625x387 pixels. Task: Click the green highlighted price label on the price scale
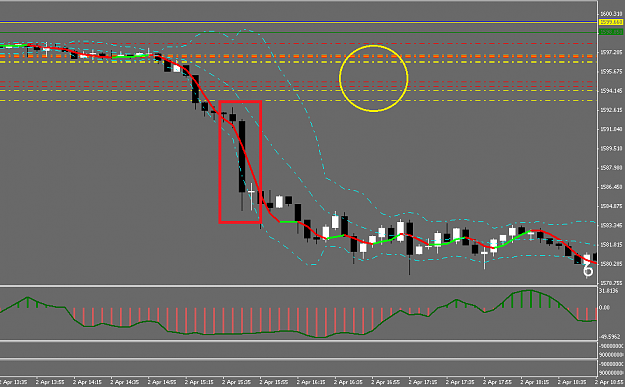tap(611, 32)
